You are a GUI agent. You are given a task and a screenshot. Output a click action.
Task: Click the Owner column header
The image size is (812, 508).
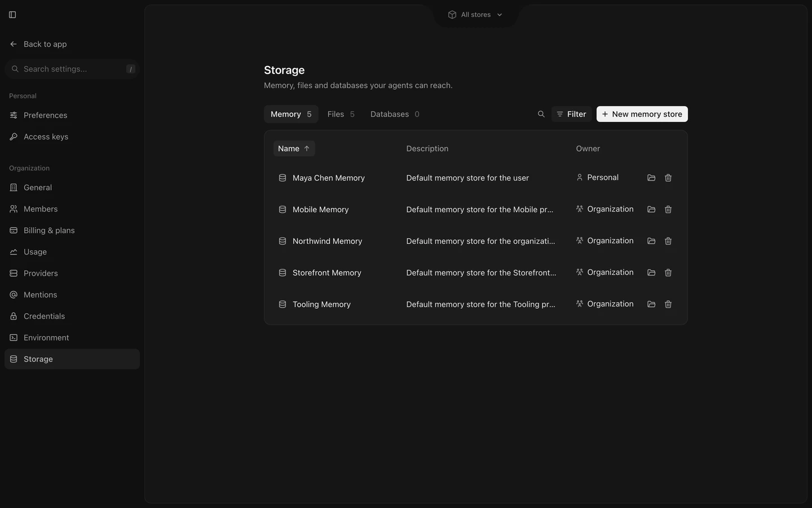pos(588,148)
